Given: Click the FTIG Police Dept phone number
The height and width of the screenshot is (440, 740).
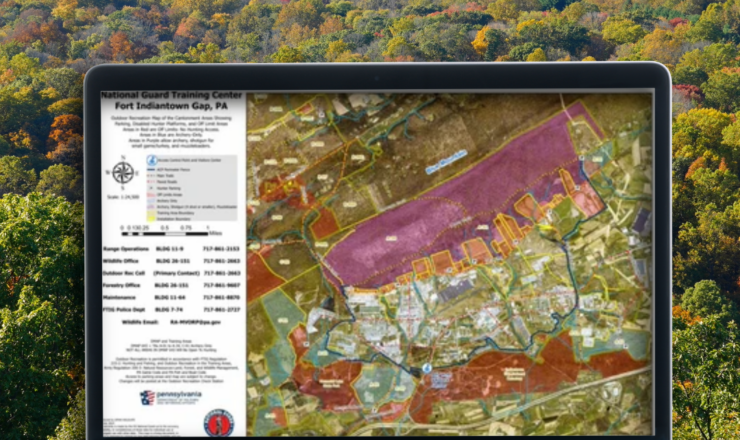Looking at the screenshot, I should point(222,310).
